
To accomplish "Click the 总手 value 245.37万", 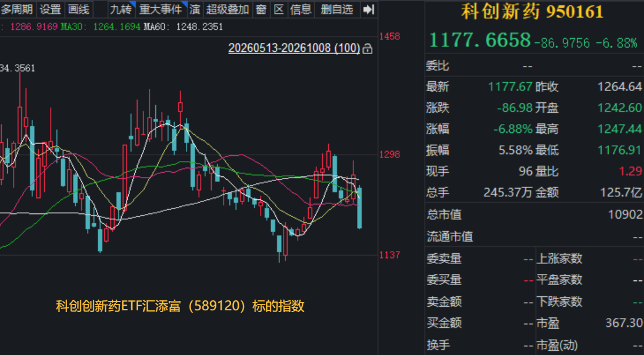I will tap(508, 192).
